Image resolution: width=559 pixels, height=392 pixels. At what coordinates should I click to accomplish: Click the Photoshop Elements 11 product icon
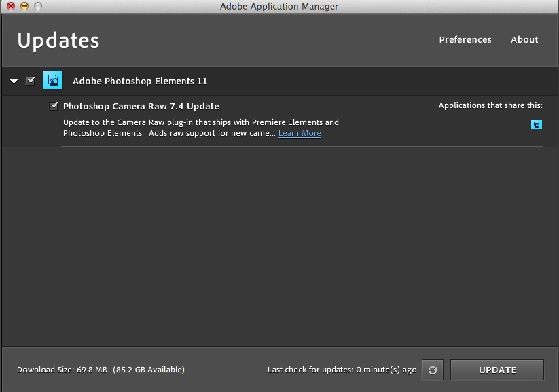pos(53,81)
